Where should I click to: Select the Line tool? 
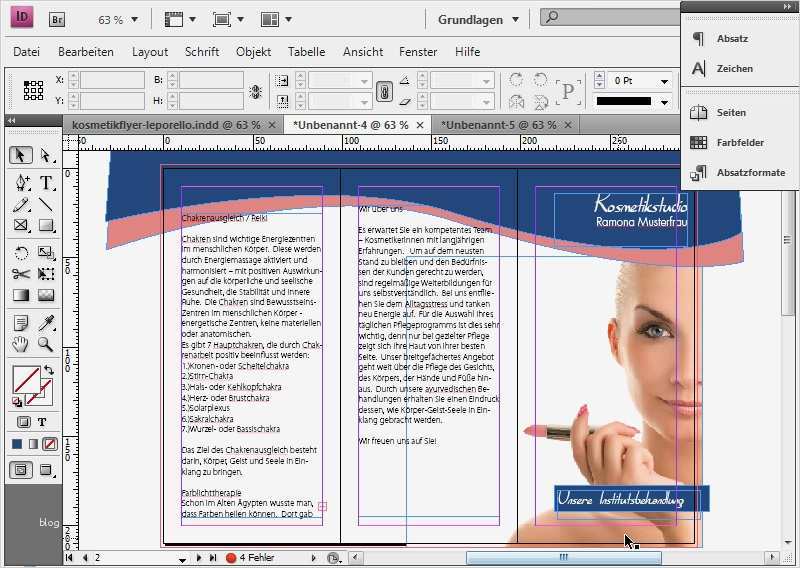46,205
